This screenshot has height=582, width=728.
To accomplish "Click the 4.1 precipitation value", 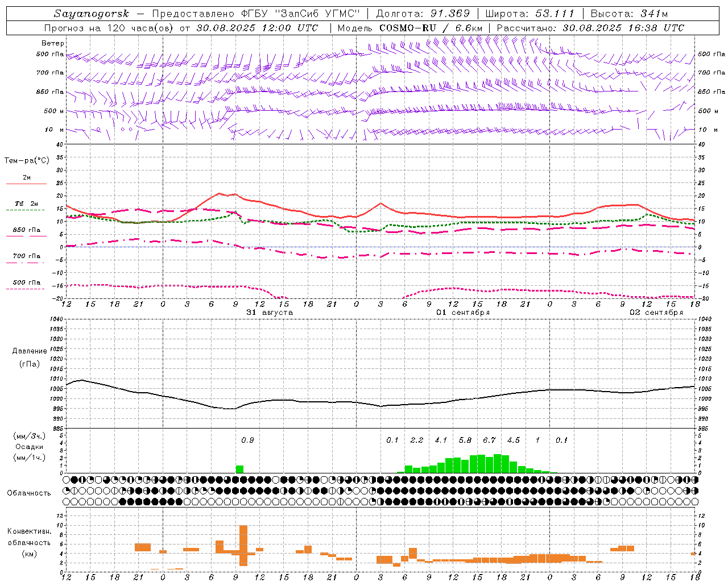I will click(x=441, y=440).
